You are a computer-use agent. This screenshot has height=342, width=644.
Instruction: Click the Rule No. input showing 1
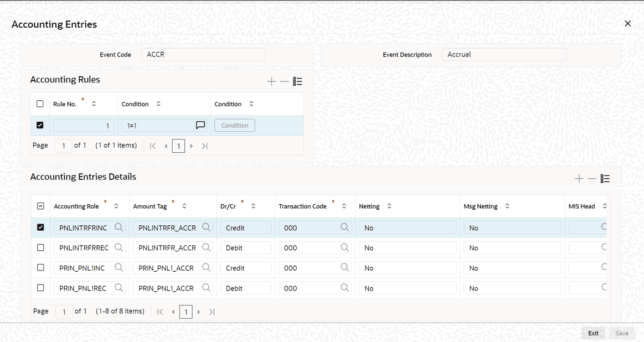[x=84, y=126]
